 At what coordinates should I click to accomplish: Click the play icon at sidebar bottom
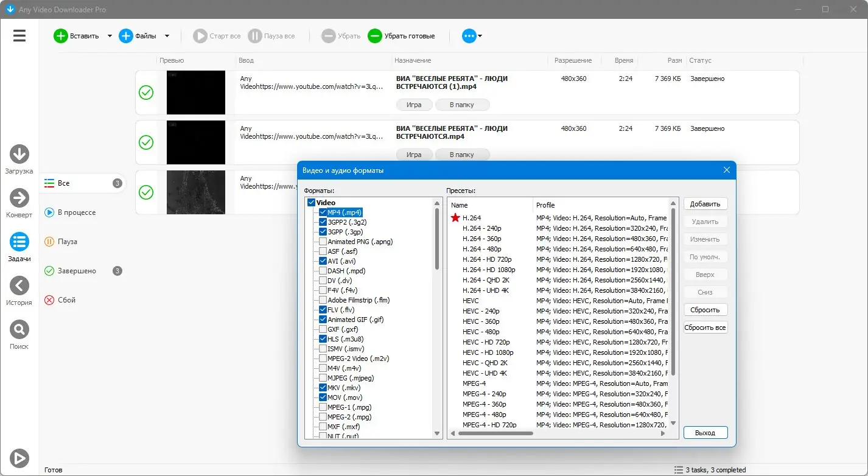coord(19,458)
